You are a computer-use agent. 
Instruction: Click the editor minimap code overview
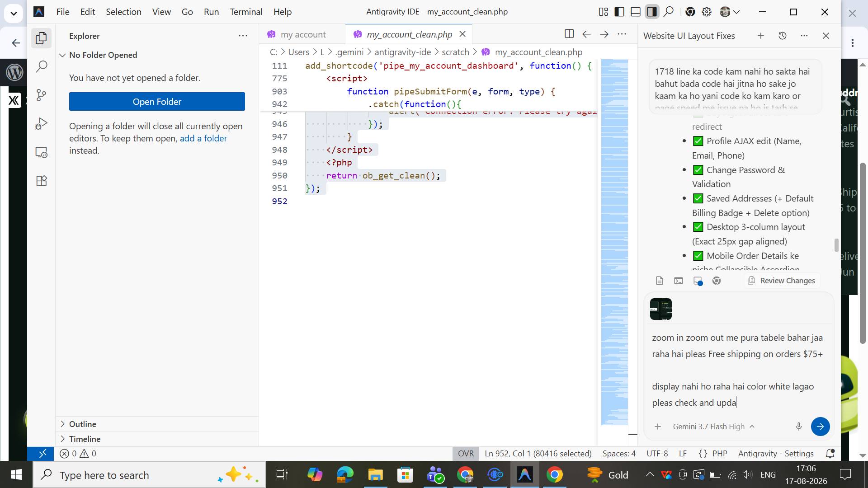614,242
